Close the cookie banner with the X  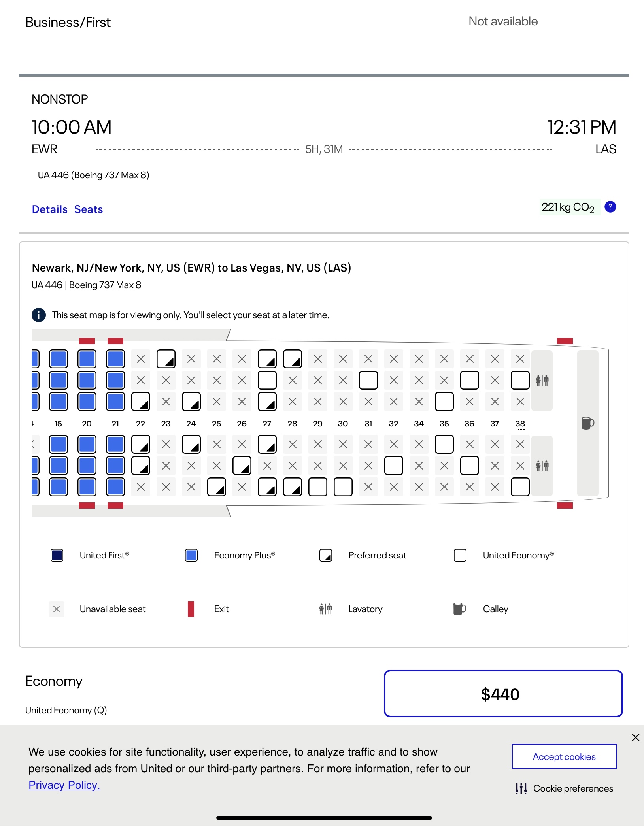pyautogui.click(x=635, y=737)
